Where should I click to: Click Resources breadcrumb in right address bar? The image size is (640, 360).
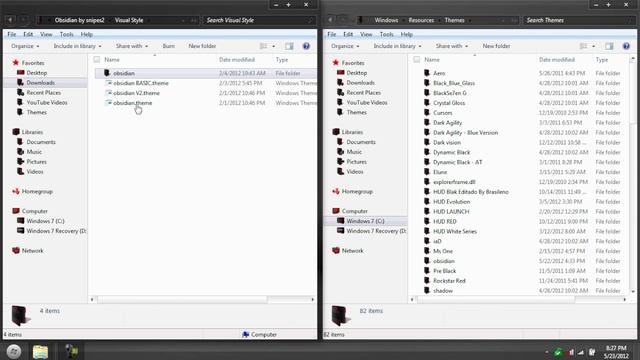pyautogui.click(x=421, y=20)
